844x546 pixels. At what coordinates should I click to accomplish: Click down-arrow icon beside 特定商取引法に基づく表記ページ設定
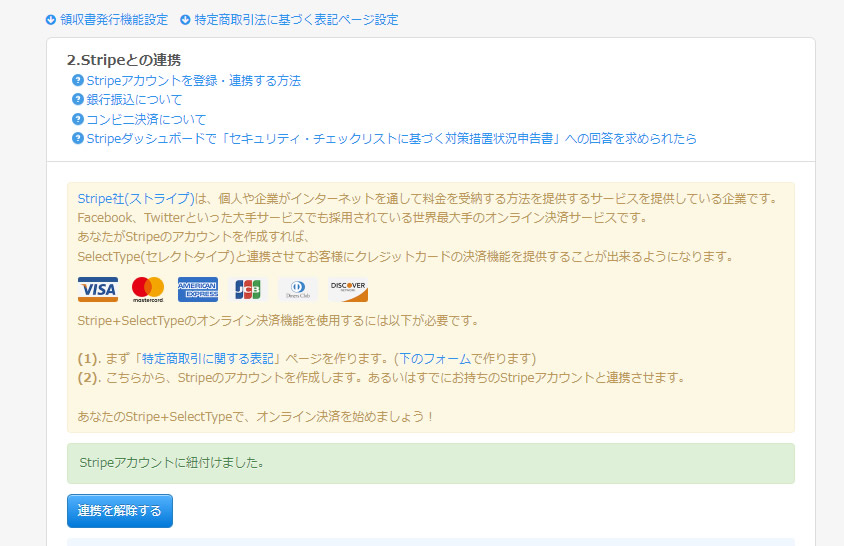185,20
